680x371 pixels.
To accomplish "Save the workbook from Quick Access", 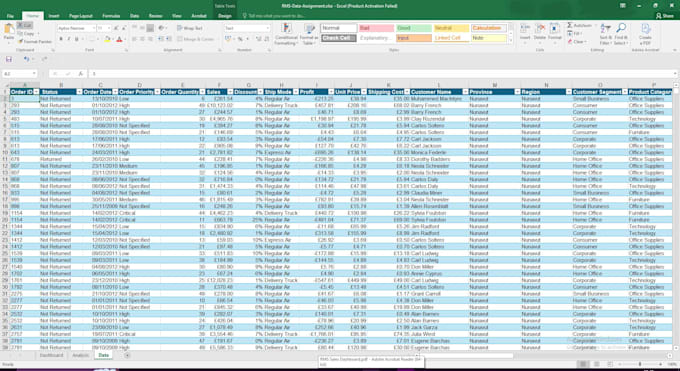I will (9, 59).
